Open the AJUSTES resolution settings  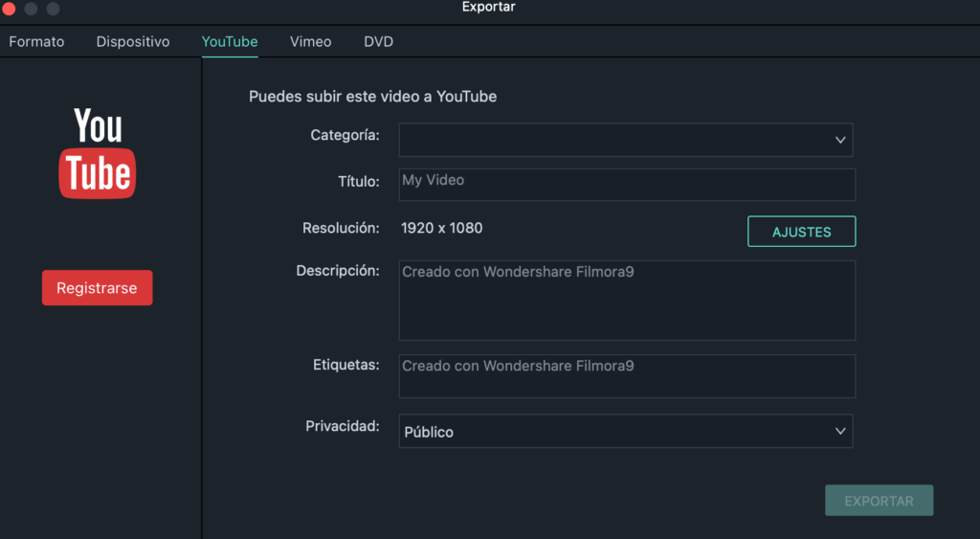click(801, 232)
